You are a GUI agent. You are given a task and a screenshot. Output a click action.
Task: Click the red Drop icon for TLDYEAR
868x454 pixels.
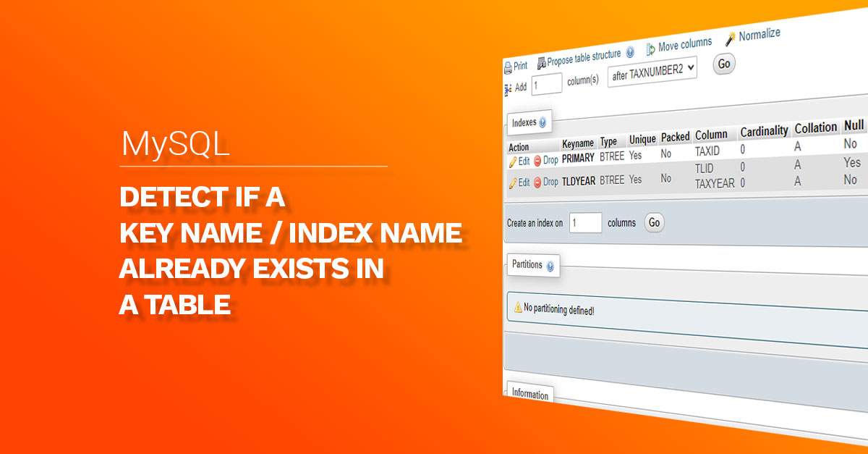coord(537,183)
